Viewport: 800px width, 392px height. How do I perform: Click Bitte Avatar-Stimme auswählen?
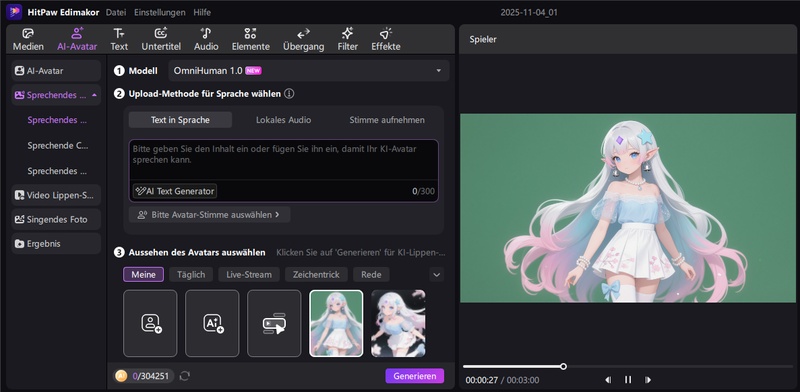[209, 215]
